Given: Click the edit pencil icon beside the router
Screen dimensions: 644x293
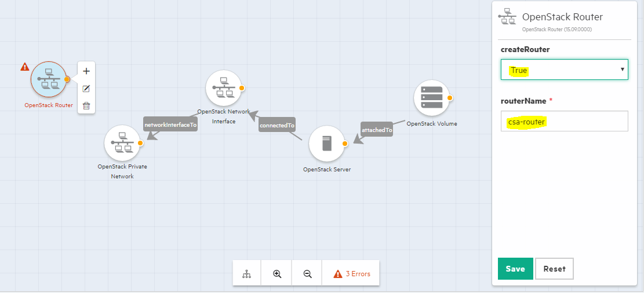Looking at the screenshot, I should (86, 89).
